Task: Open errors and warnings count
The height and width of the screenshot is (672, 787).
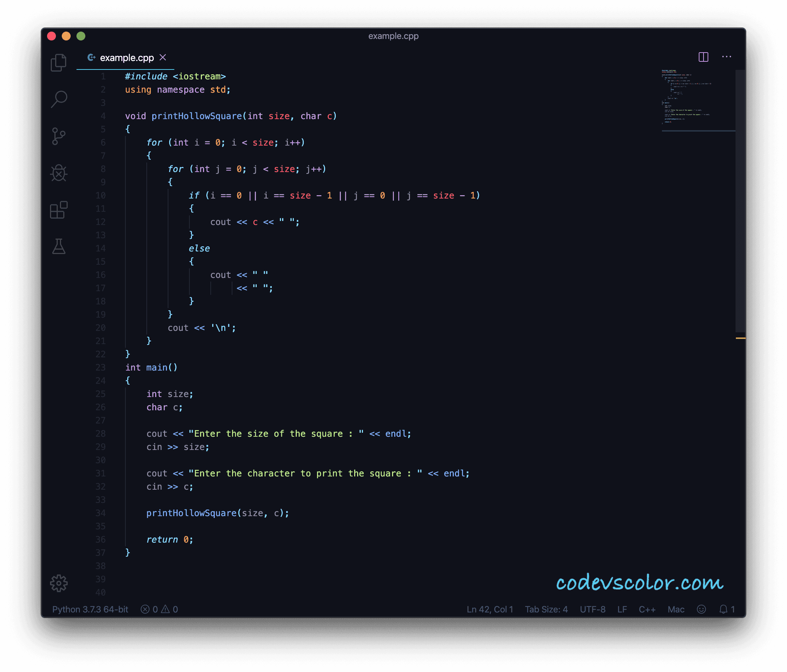Action: [159, 610]
